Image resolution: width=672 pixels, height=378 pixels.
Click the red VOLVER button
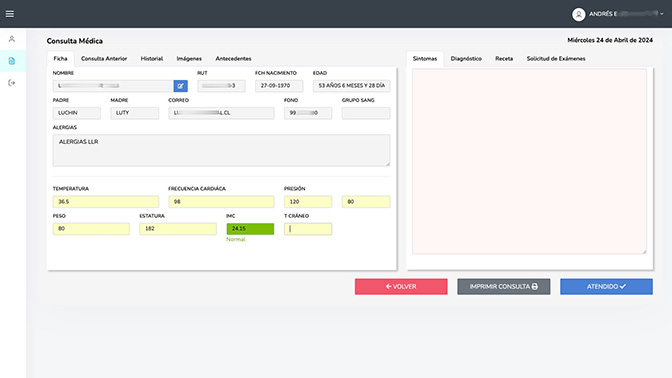click(401, 287)
